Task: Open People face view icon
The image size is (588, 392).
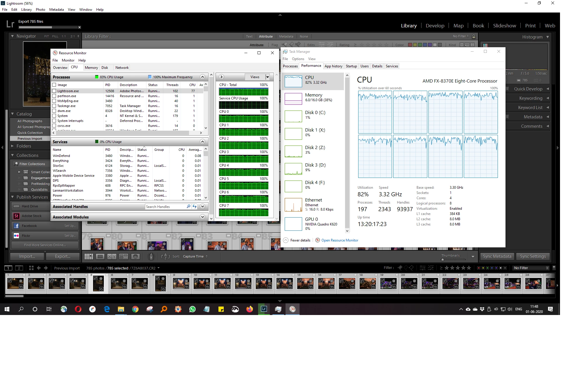Action: [135, 257]
